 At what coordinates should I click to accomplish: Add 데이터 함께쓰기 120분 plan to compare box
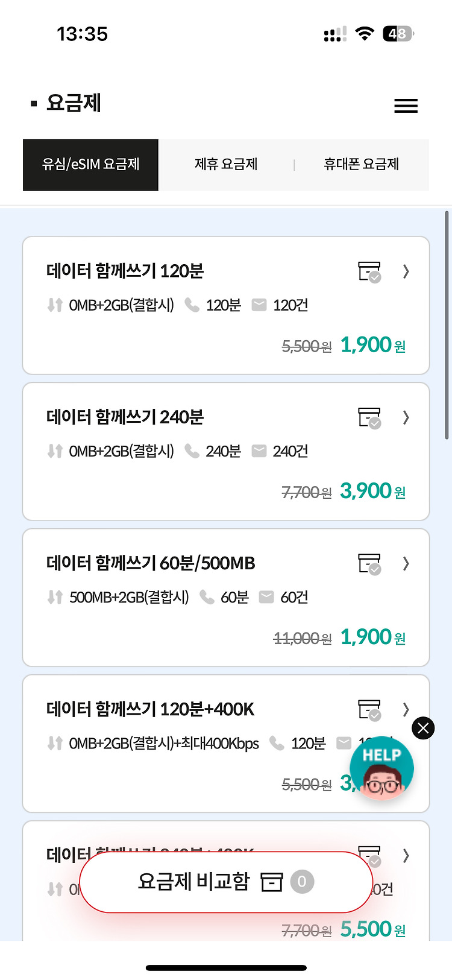(369, 272)
